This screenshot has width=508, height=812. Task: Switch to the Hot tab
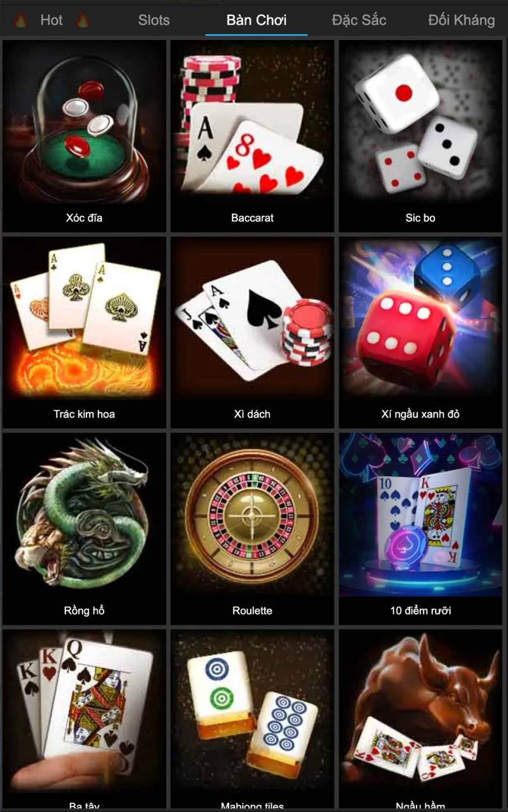click(x=51, y=20)
